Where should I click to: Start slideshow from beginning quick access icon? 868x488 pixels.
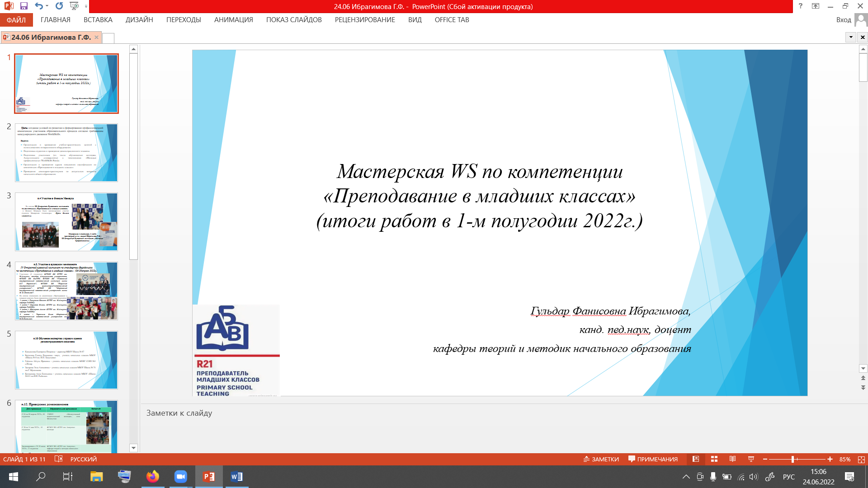click(74, 6)
